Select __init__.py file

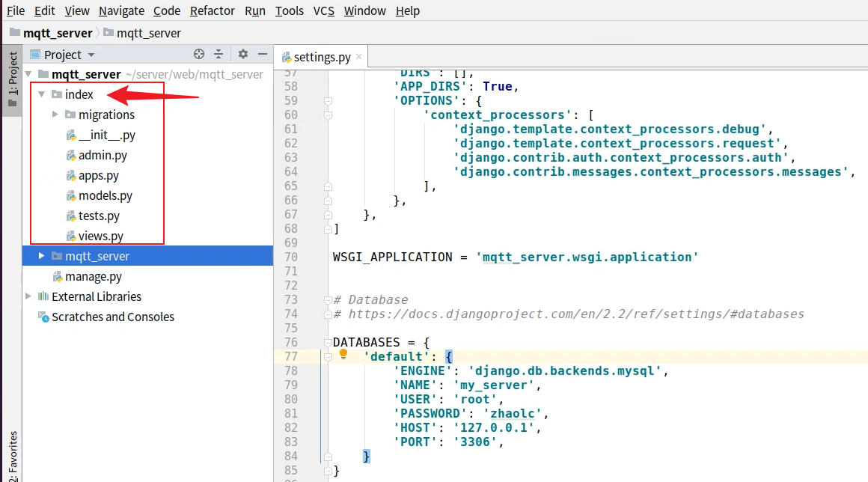point(107,135)
